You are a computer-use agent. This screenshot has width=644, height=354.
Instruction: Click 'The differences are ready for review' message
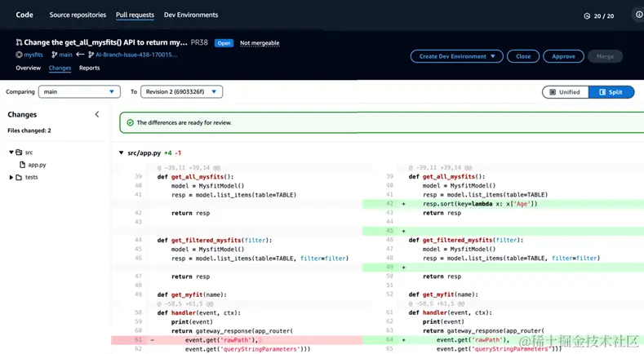click(184, 122)
